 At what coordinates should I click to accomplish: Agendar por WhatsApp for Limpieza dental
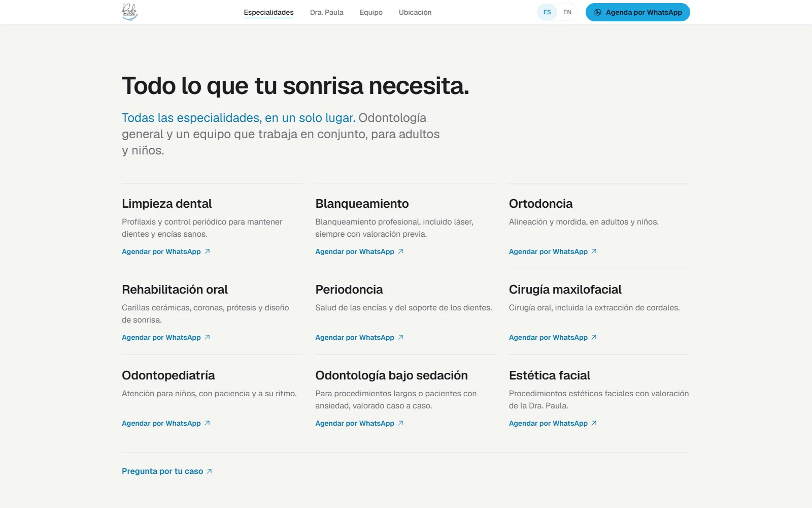(x=166, y=251)
